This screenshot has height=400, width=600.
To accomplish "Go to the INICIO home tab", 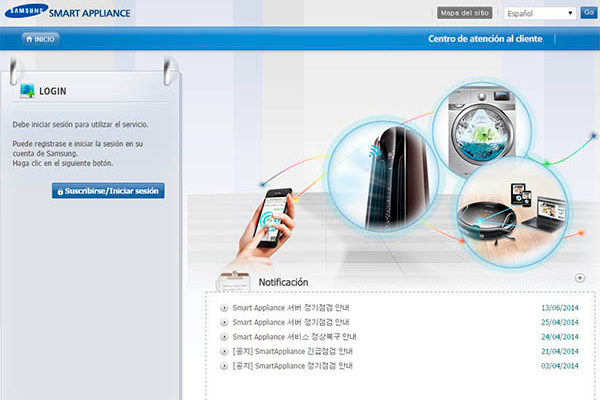I will (x=40, y=39).
